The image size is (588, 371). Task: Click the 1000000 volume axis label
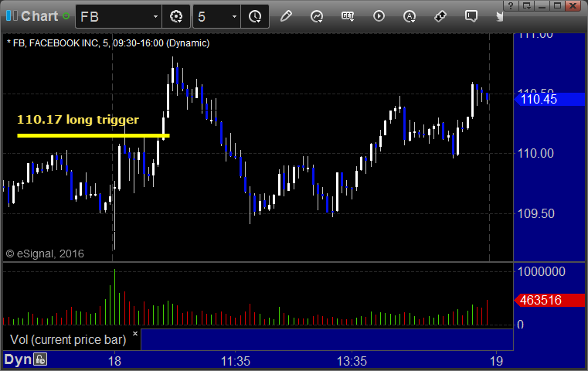pos(541,271)
